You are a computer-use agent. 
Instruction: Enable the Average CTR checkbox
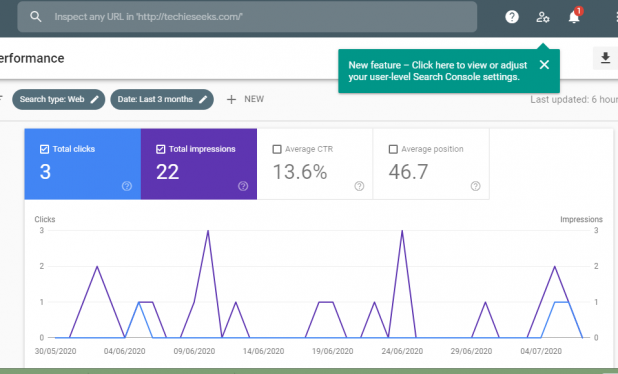tap(277, 149)
